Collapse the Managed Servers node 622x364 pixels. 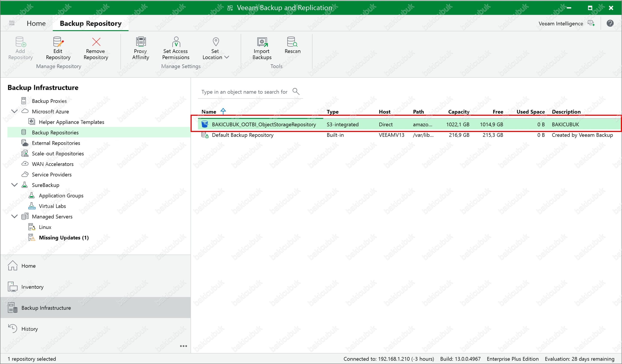point(15,216)
